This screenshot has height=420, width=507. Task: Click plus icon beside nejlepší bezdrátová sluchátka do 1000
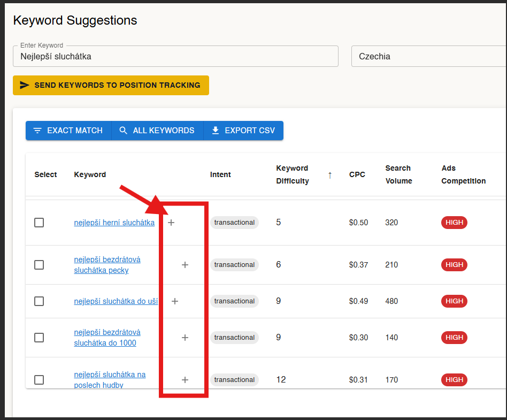click(185, 338)
